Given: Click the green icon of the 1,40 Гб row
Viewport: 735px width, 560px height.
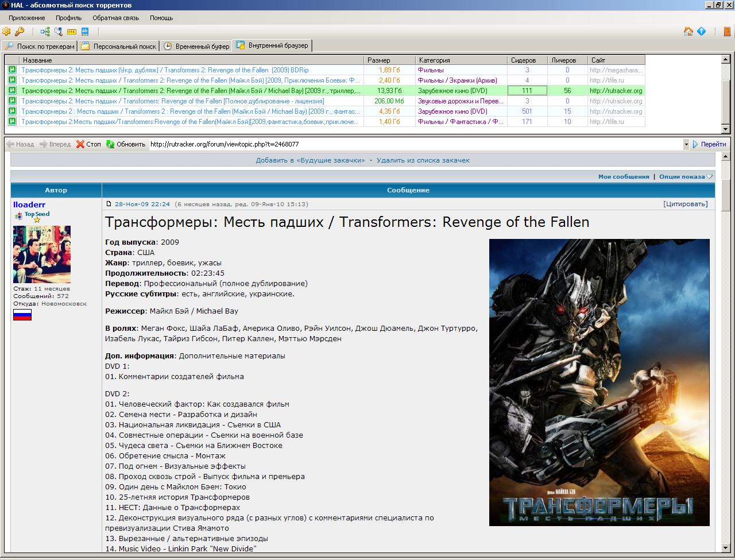Looking at the screenshot, I should [x=12, y=122].
